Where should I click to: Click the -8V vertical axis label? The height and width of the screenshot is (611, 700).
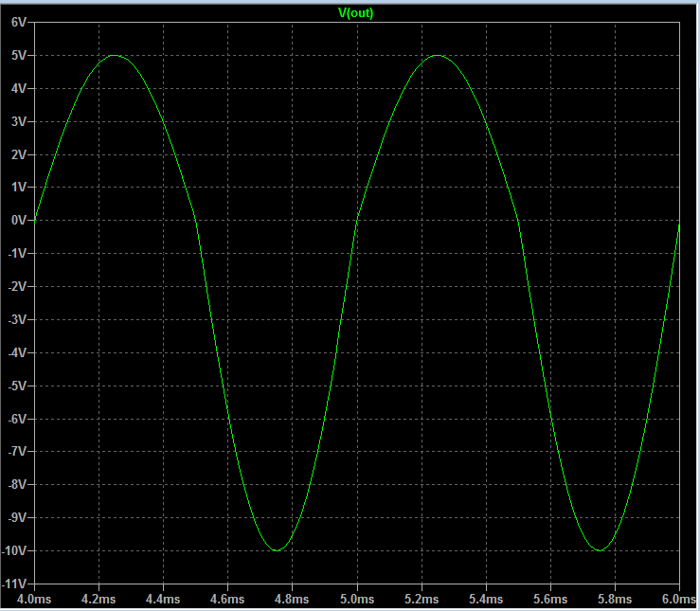(x=18, y=484)
